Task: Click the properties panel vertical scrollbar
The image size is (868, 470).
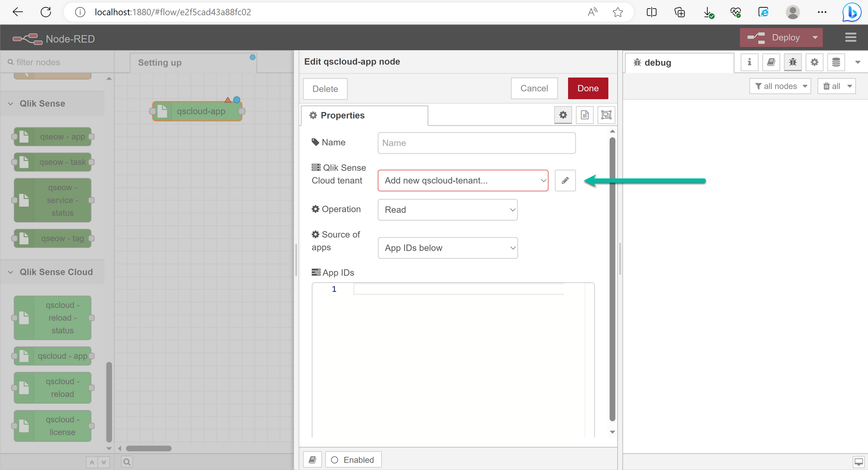Action: (x=612, y=279)
